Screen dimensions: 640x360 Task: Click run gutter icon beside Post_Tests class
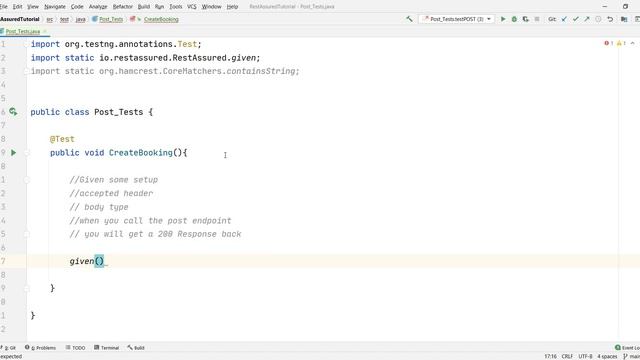pyautogui.click(x=13, y=111)
